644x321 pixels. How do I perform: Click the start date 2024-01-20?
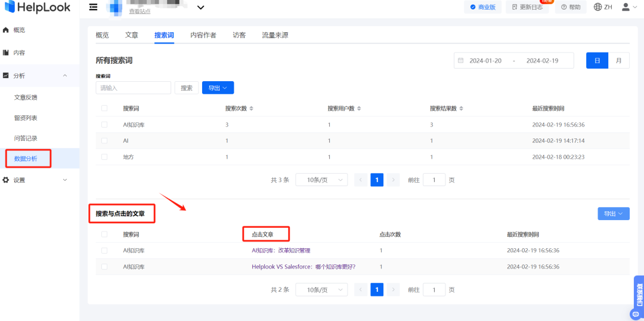485,60
